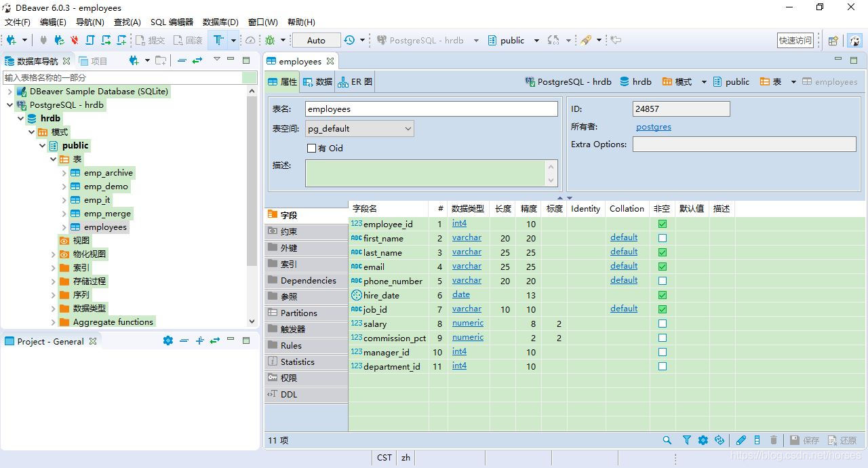This screenshot has height=468, width=868.
Task: Click the transaction log clock icon
Action: pyautogui.click(x=349, y=41)
